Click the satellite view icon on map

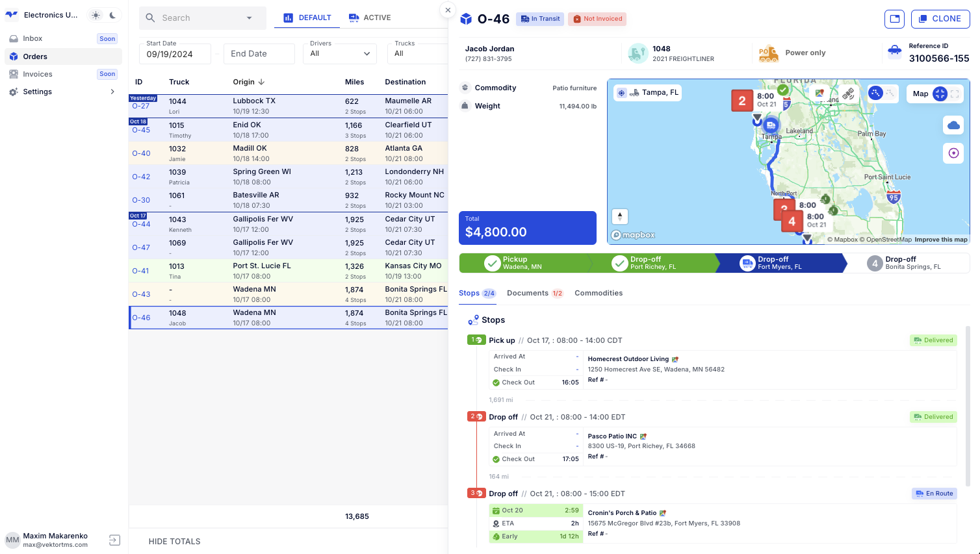pos(847,94)
